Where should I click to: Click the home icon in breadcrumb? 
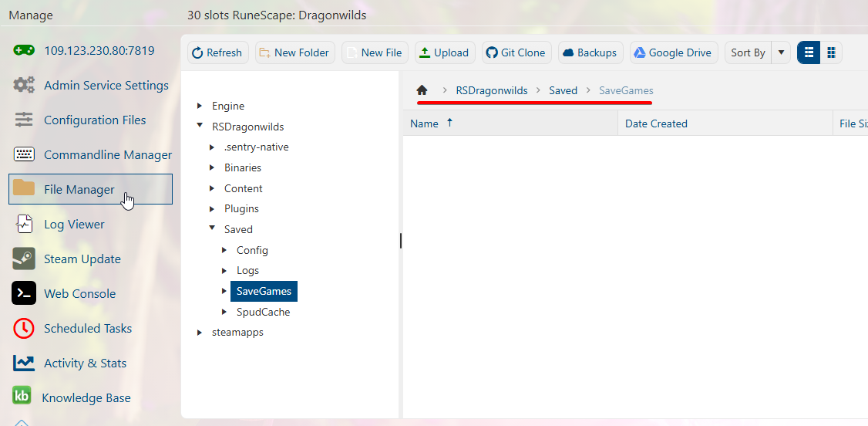(x=422, y=90)
